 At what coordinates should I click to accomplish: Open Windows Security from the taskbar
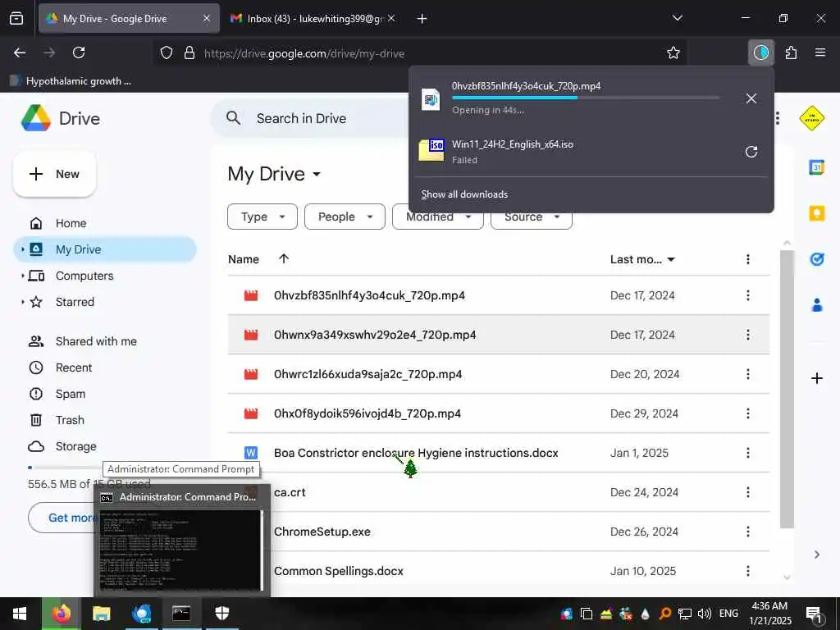221,614
